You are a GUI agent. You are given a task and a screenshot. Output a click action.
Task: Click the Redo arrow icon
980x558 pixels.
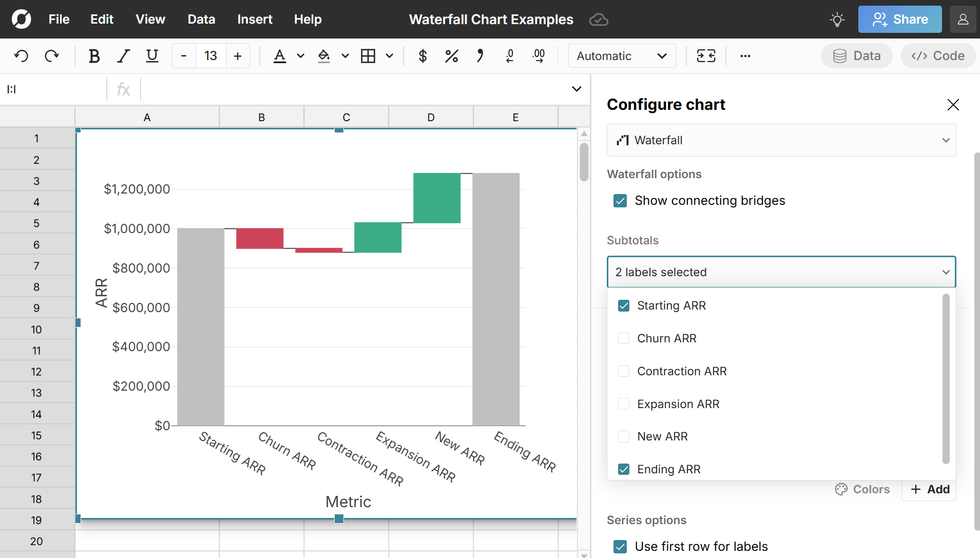(52, 56)
